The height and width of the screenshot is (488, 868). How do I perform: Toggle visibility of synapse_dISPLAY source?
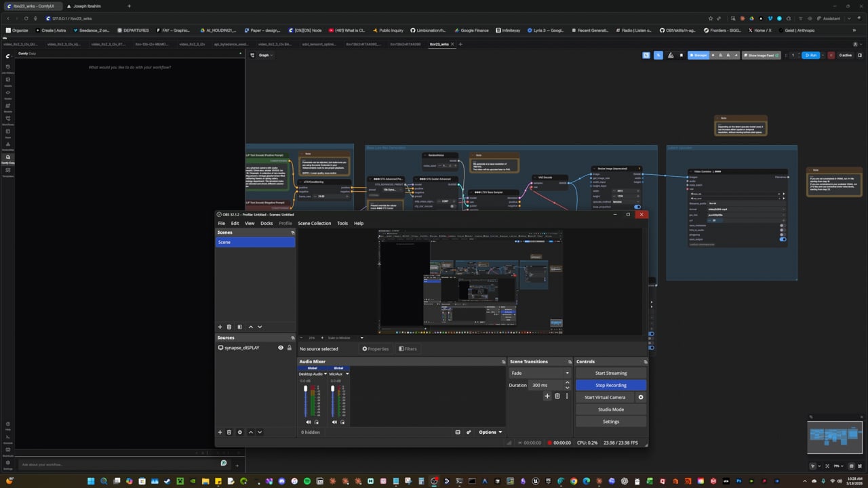point(281,348)
